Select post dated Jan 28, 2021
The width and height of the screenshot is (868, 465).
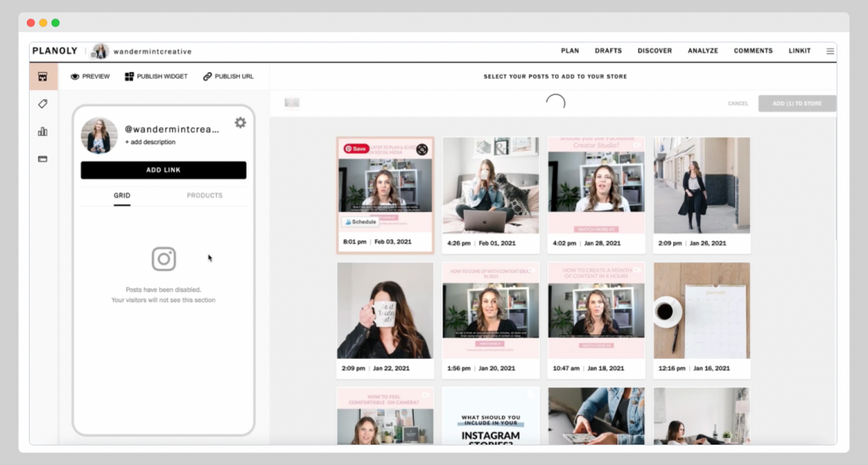596,195
